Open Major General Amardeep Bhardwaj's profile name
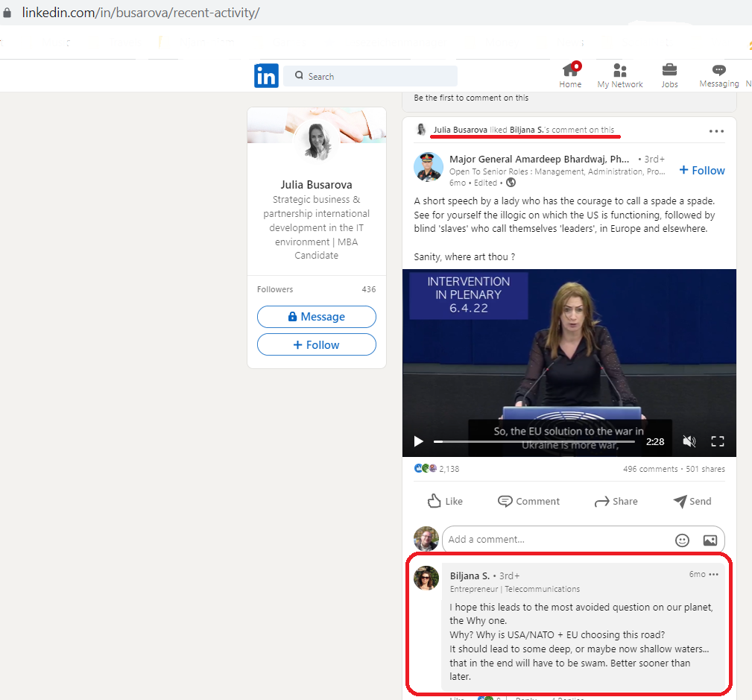Image resolution: width=752 pixels, height=700 pixels. click(x=539, y=160)
